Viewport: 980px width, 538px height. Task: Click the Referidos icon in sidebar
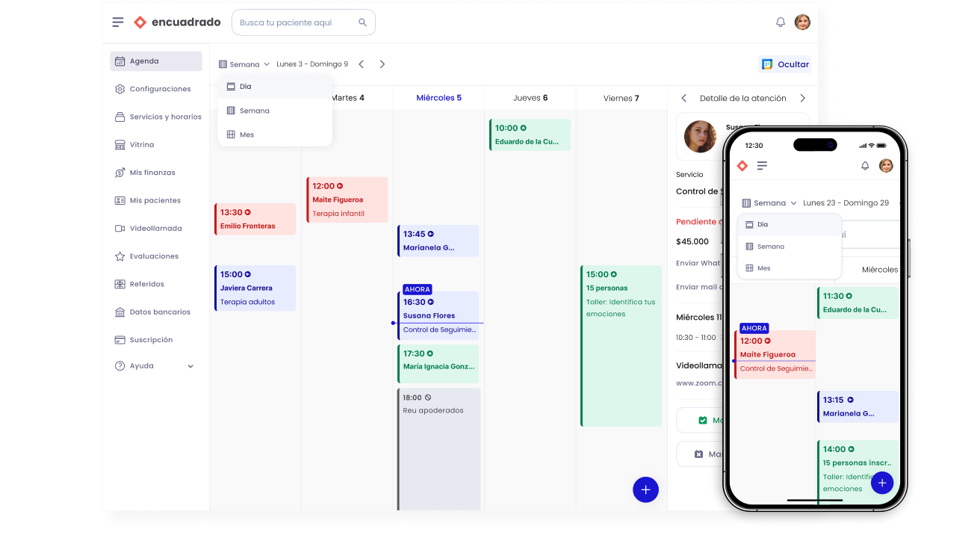click(120, 284)
